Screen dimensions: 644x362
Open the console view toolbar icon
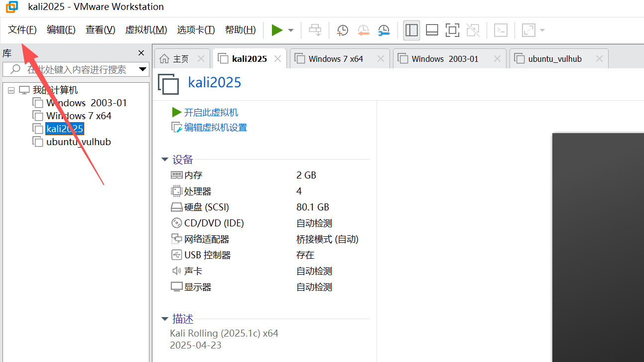click(x=501, y=30)
